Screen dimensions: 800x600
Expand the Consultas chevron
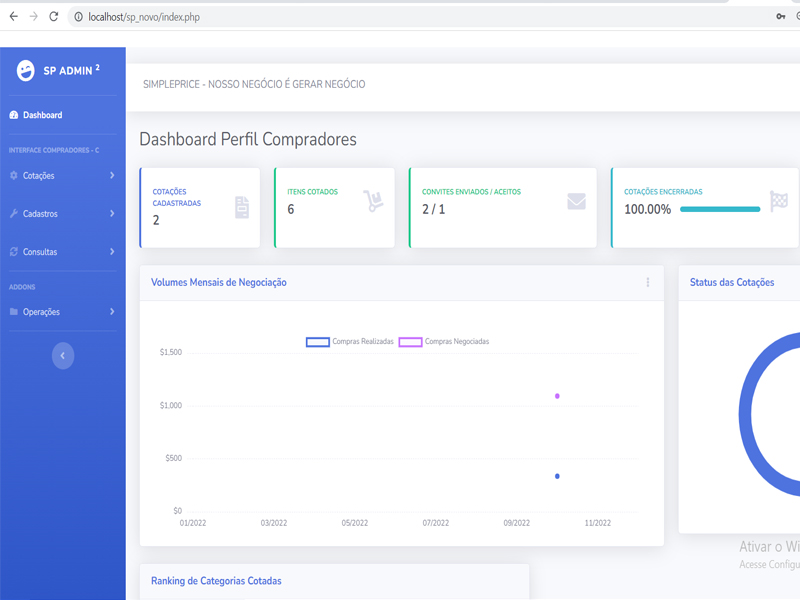112,252
